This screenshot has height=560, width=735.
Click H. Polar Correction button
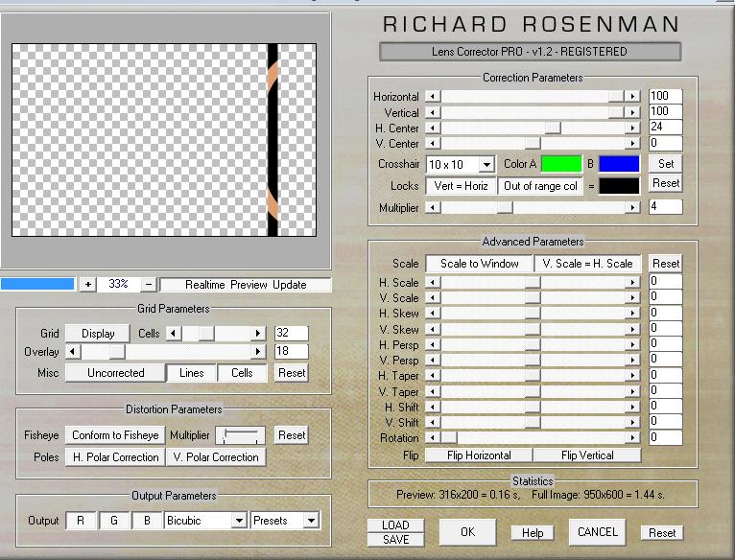point(115,456)
